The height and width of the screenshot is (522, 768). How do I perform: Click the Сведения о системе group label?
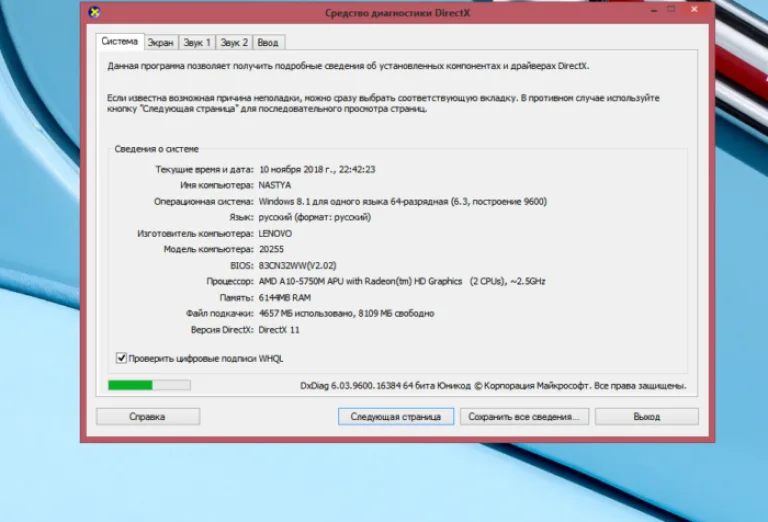coord(157,149)
